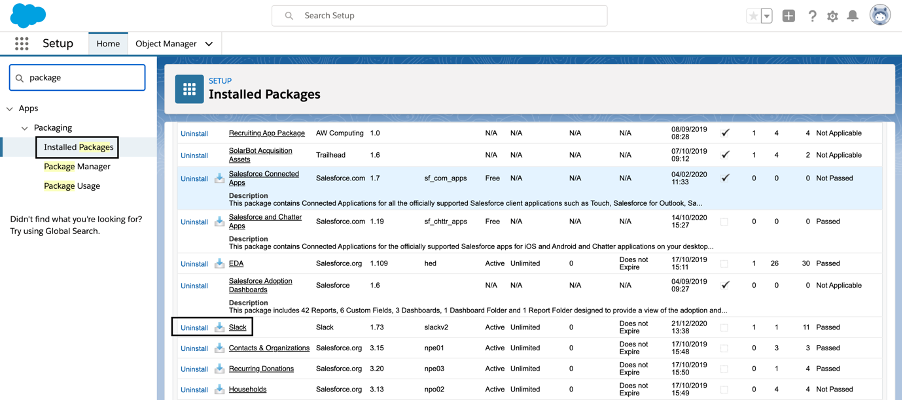Image resolution: width=902 pixels, height=400 pixels.
Task: Open Global Actions plus icon
Action: 789,16
